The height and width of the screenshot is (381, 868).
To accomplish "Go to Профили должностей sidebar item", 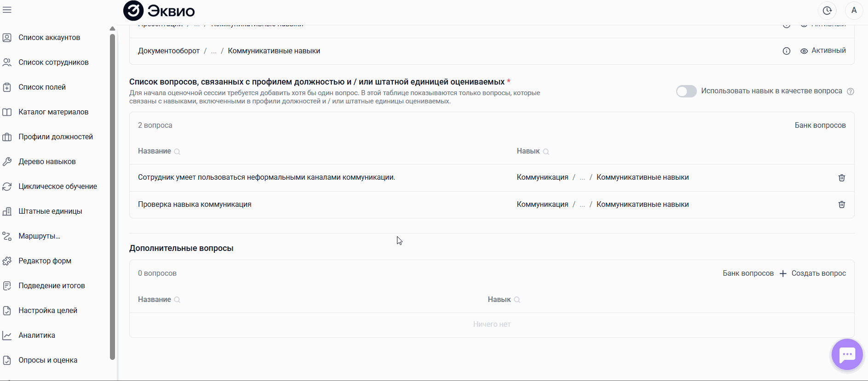I will 56,137.
